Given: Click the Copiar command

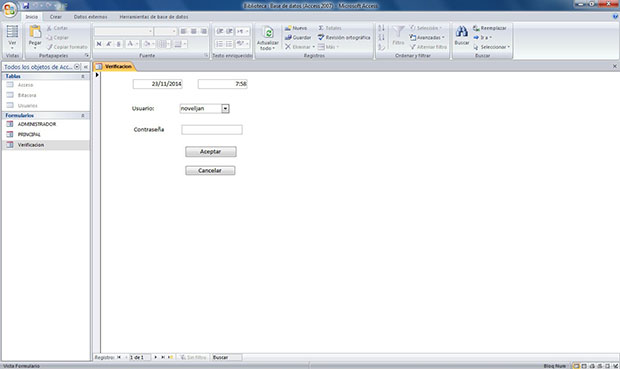Looking at the screenshot, I should pos(57,38).
